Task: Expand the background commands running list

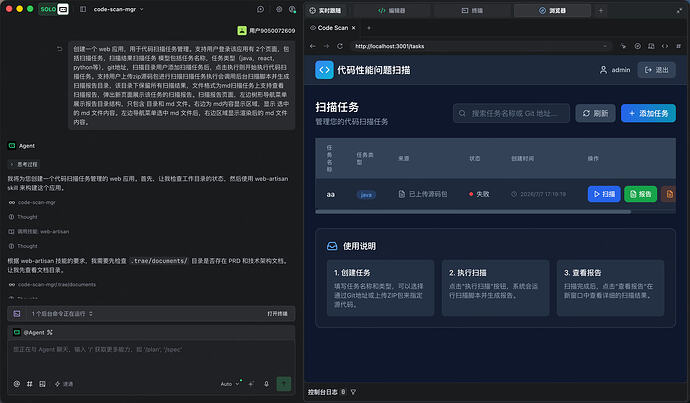Action: click(x=62, y=314)
